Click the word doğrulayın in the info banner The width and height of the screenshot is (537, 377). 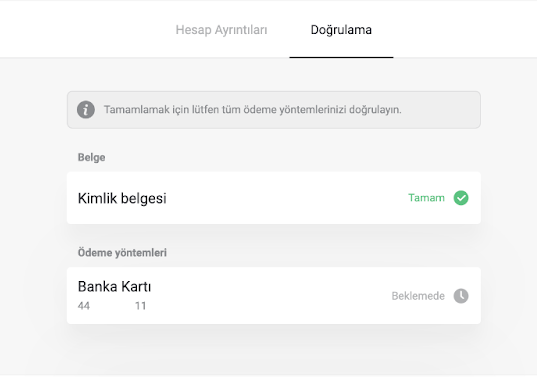(x=375, y=110)
